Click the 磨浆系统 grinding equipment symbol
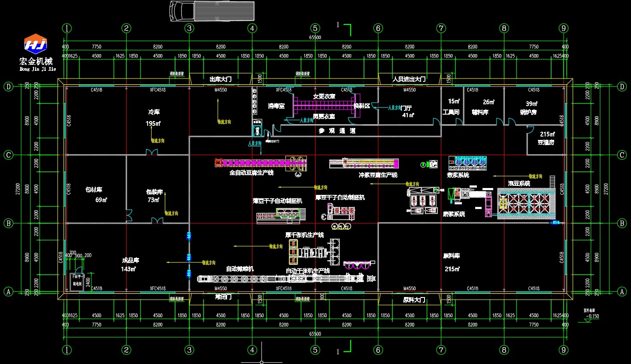This screenshot has width=631, height=364. [x=423, y=200]
